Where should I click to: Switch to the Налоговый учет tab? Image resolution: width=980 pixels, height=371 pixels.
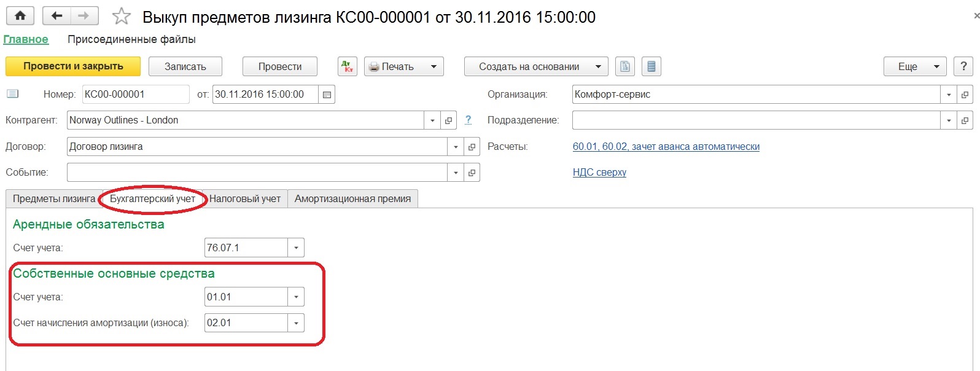pos(245,198)
